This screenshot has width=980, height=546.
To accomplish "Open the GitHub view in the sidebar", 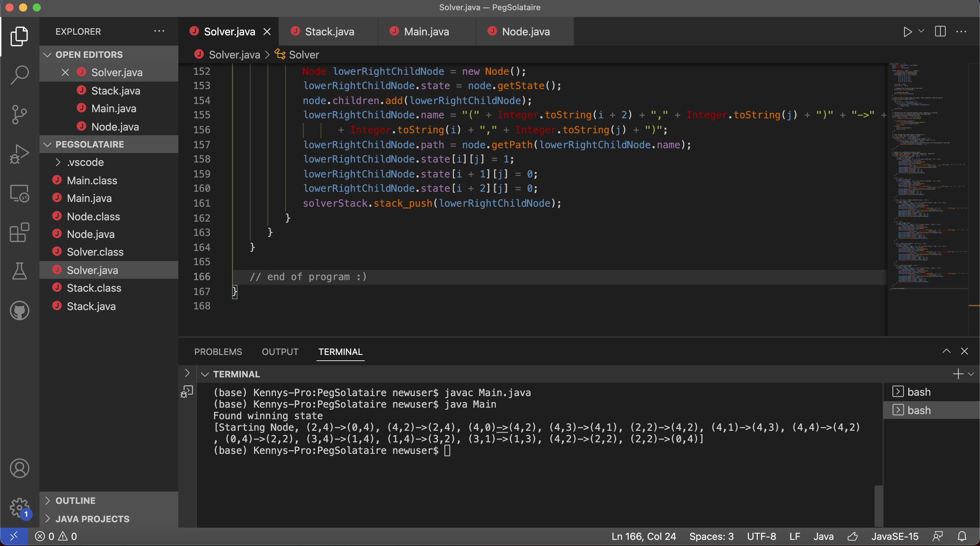I will point(19,310).
